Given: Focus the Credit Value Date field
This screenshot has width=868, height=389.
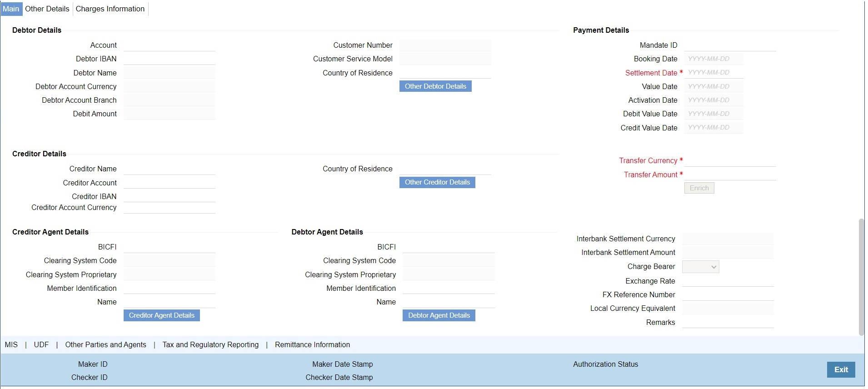Looking at the screenshot, I should pyautogui.click(x=714, y=128).
